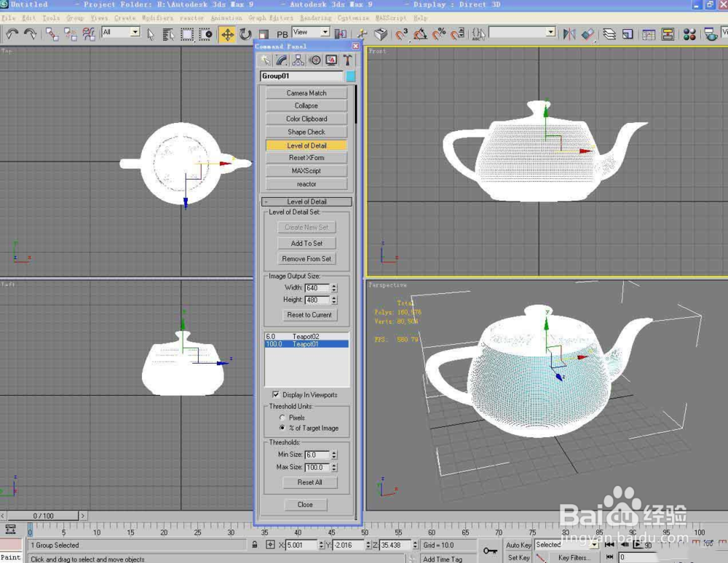Select the % of Target Image radio button
Screen dimensions: 728x563
282,428
